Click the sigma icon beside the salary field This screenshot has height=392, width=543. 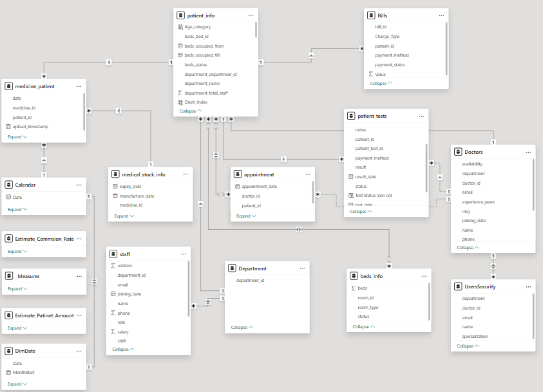pos(113,331)
